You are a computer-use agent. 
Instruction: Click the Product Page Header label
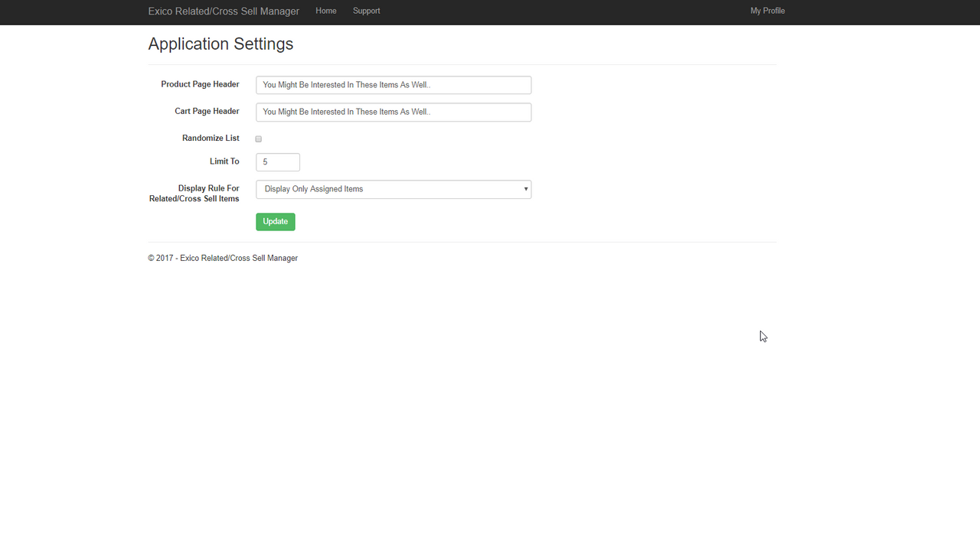200,84
